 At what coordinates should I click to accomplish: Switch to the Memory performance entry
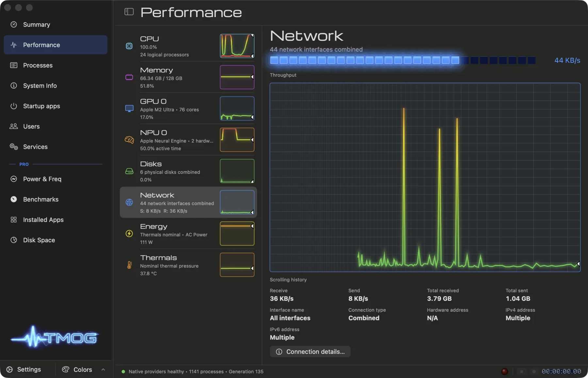pos(188,77)
